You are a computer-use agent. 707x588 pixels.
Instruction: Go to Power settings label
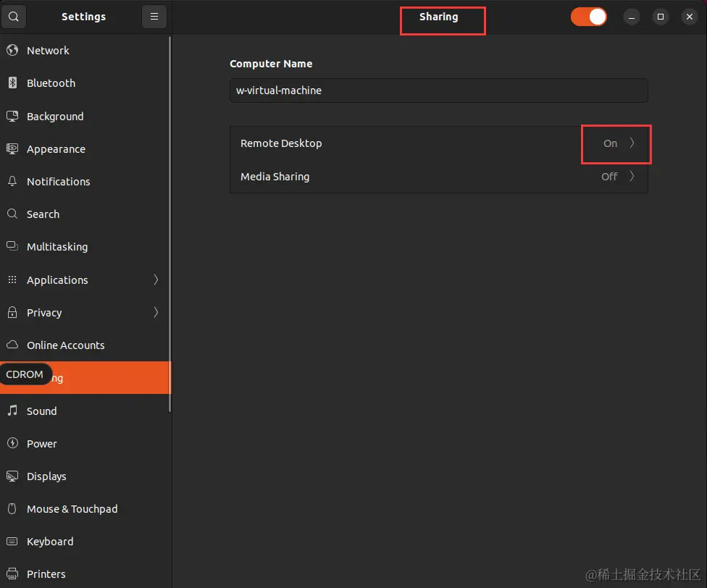[41, 444]
